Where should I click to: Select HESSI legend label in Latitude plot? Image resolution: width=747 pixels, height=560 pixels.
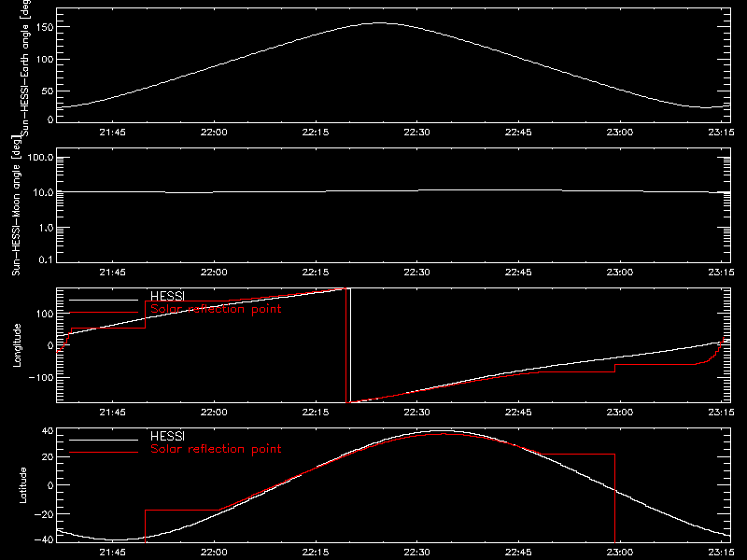(x=167, y=436)
